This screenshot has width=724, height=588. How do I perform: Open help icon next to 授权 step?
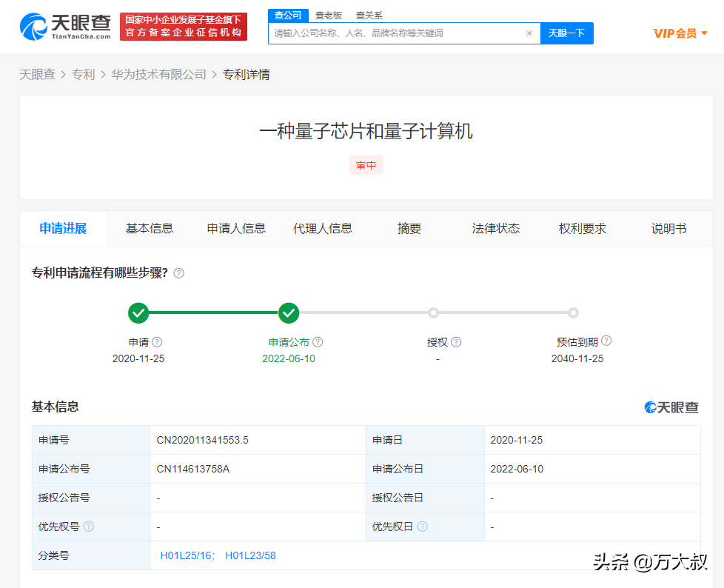[x=456, y=342]
